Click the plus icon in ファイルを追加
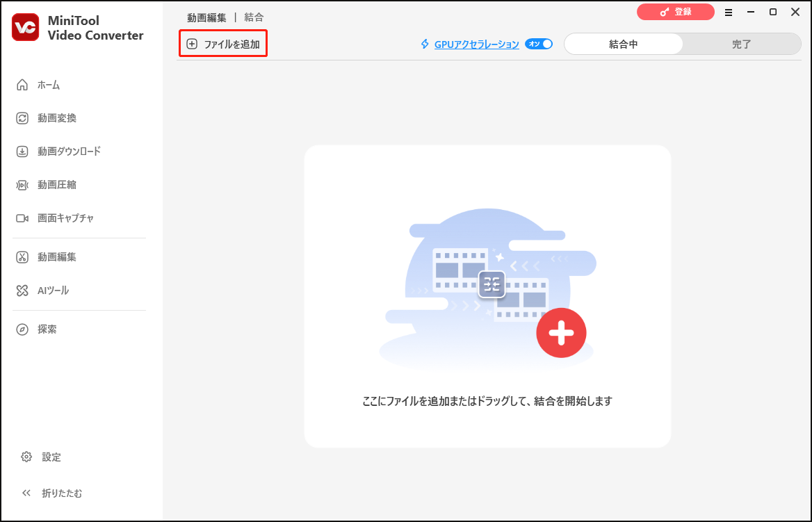This screenshot has width=812, height=522. click(192, 44)
